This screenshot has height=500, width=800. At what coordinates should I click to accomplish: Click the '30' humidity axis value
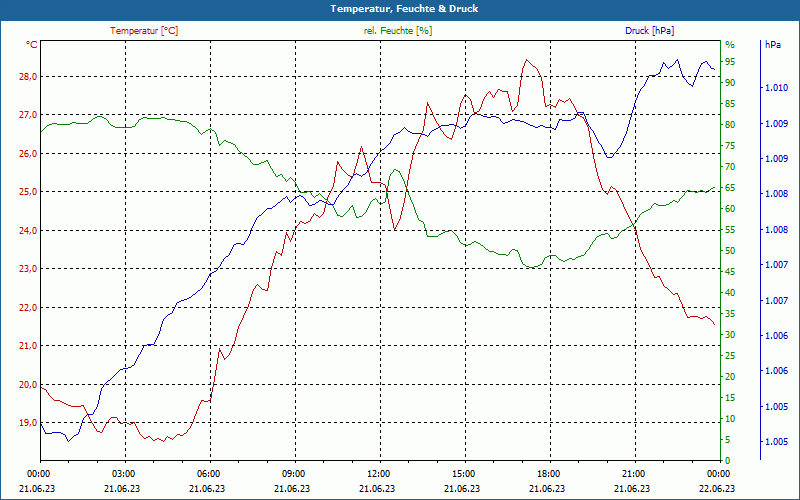pos(730,335)
